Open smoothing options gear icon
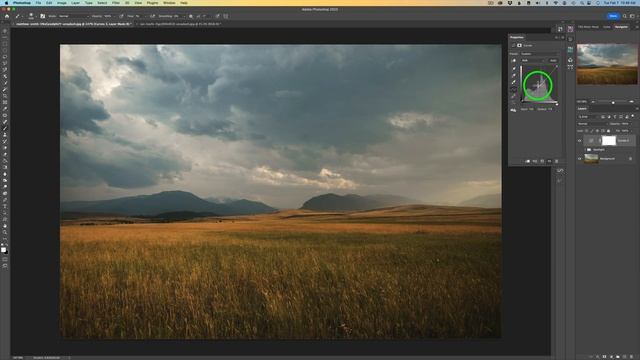This screenshot has height=360, width=640. (x=191, y=16)
